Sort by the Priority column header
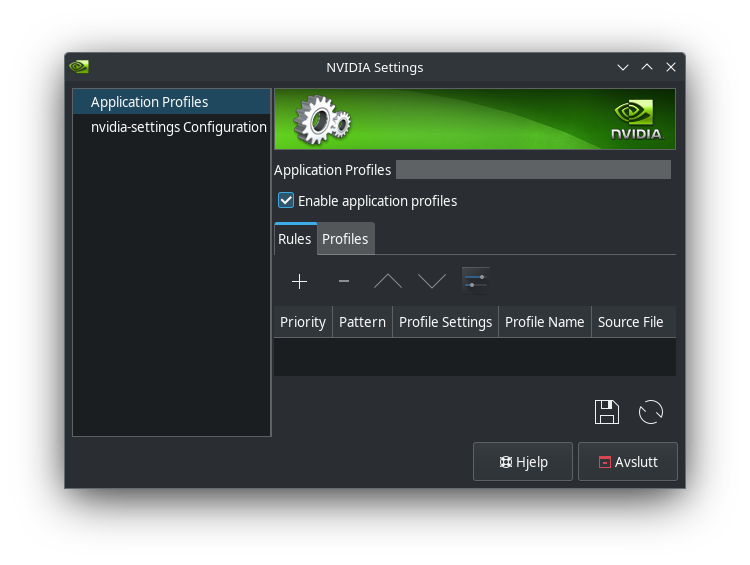Screen dimensions: 750x565 (x=303, y=322)
